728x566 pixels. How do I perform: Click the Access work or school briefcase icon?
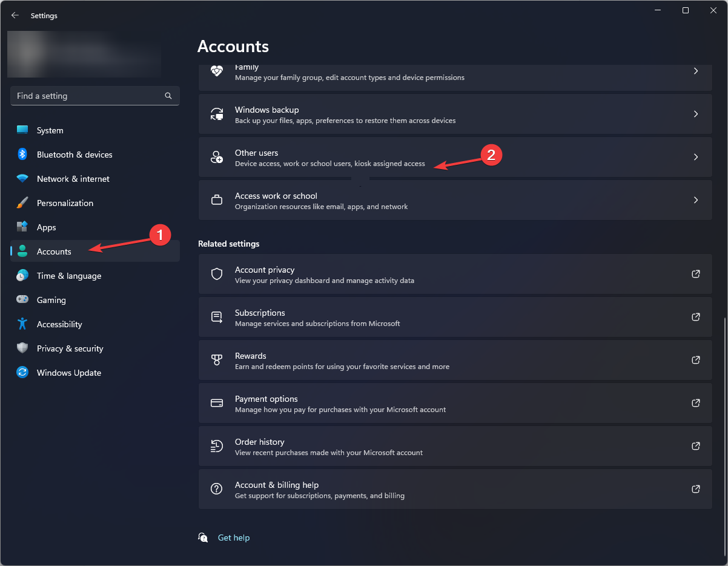pyautogui.click(x=217, y=200)
